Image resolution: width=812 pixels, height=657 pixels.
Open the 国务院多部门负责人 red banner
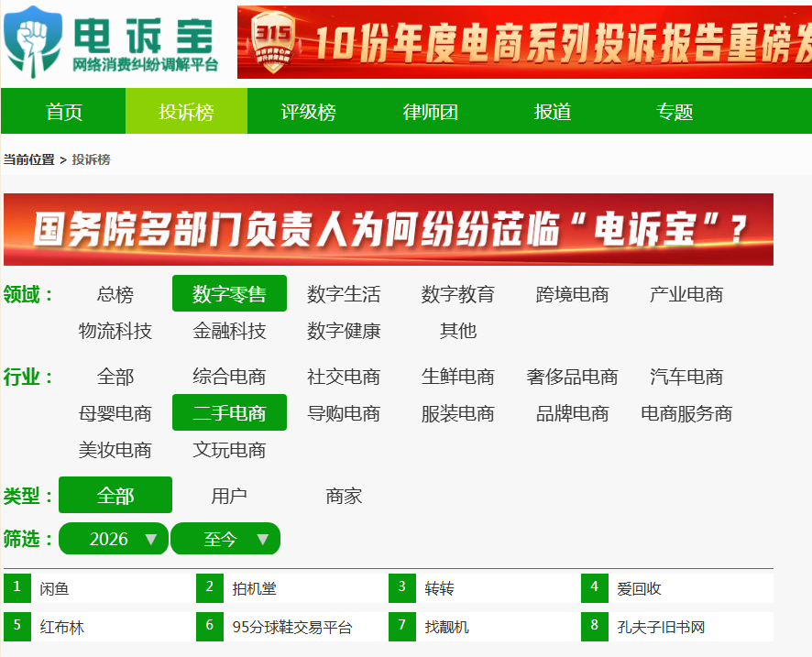[389, 229]
